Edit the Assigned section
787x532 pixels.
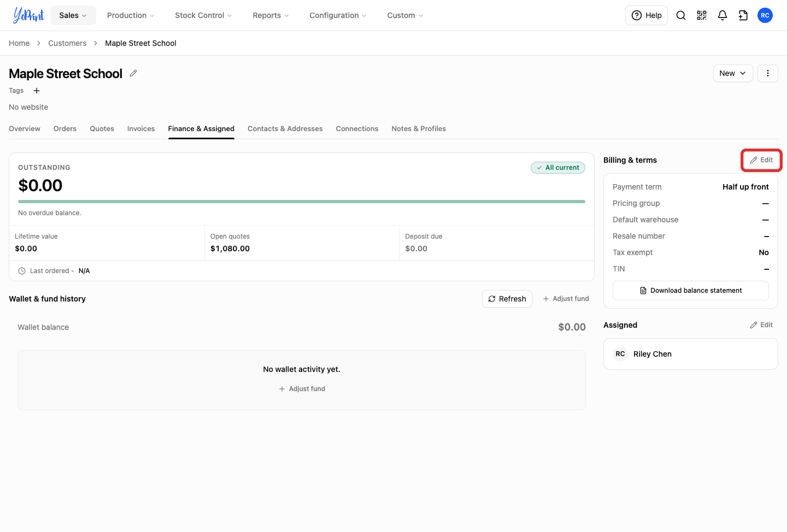tap(761, 325)
